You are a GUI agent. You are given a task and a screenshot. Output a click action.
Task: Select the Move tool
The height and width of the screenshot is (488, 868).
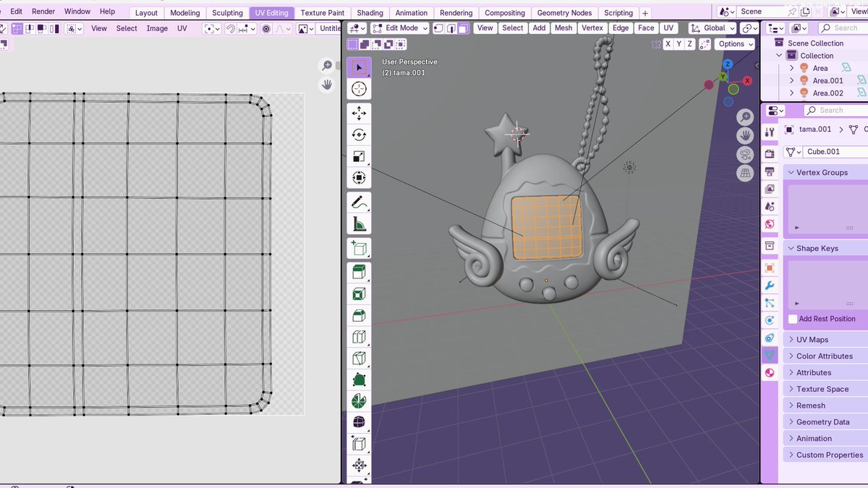[359, 114]
